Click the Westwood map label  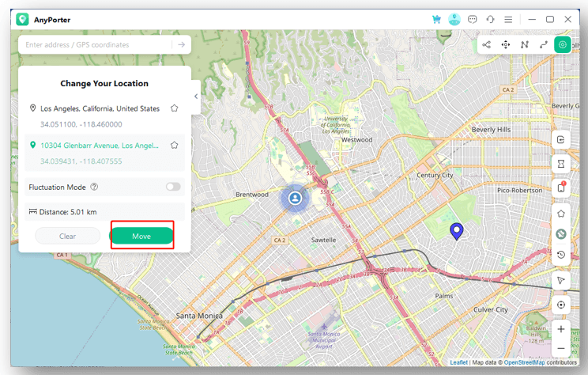pyautogui.click(x=356, y=140)
